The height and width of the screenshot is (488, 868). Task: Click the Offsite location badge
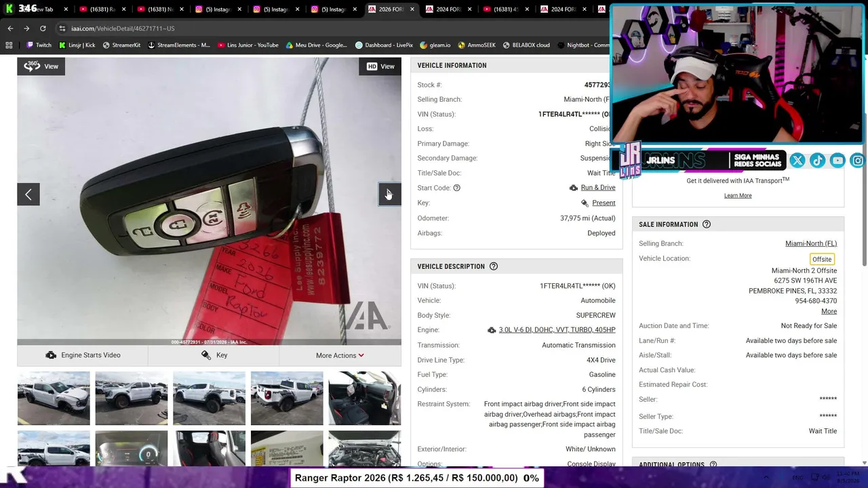[x=822, y=259]
